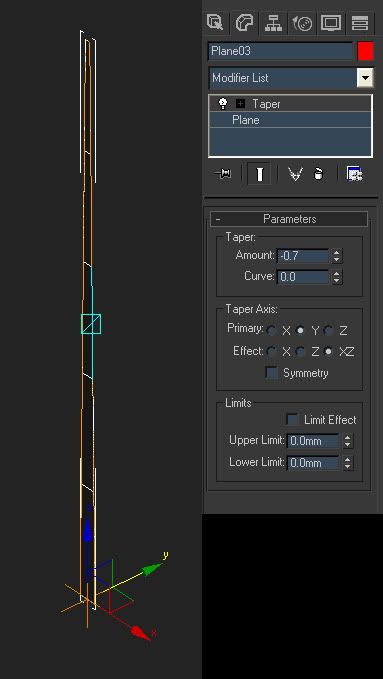Screen dimensions: 383x679
Task: Switch to the Modify panel tab
Action: tap(245, 23)
